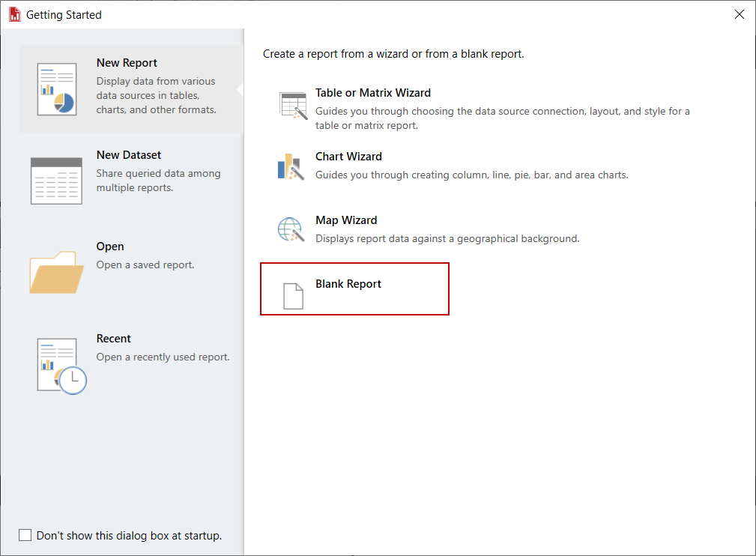This screenshot has height=556, width=756.
Task: Launch the Table or Matrix Wizard link
Action: [373, 93]
